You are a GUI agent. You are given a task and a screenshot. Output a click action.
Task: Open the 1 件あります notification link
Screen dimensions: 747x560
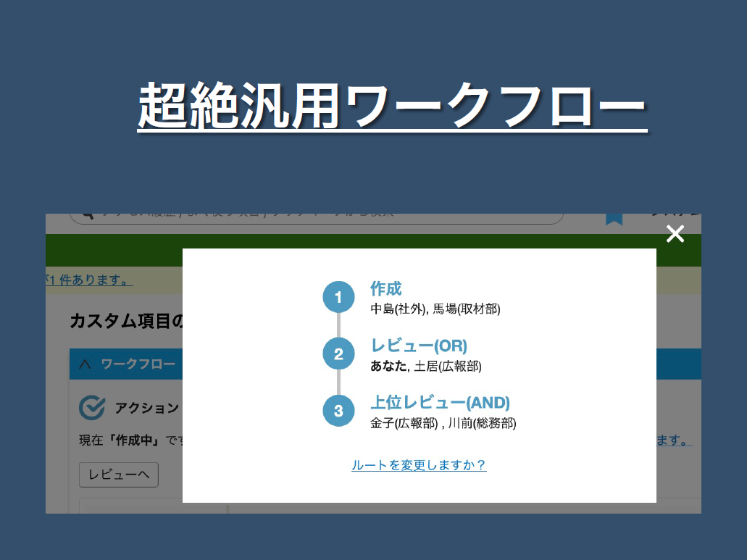(x=89, y=280)
